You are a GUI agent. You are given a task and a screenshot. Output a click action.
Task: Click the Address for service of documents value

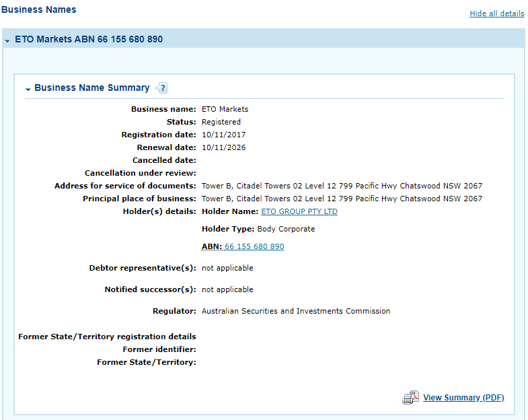[342, 186]
